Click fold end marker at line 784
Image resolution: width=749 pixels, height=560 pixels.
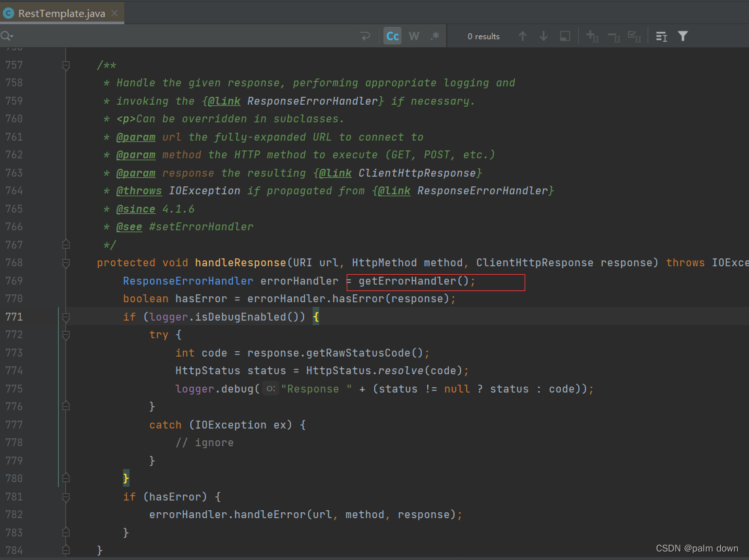(66, 550)
